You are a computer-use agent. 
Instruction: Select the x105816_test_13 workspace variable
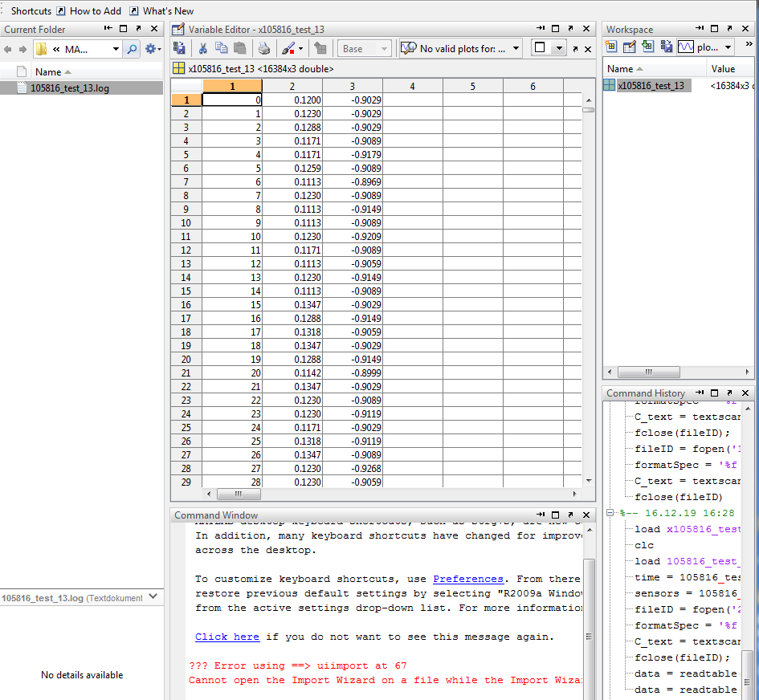[x=651, y=86]
